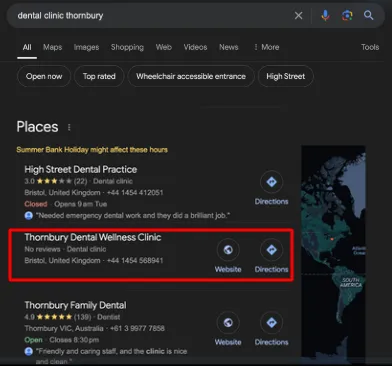Switch to the News tab
Screen dimensions: 392x366
[229, 47]
